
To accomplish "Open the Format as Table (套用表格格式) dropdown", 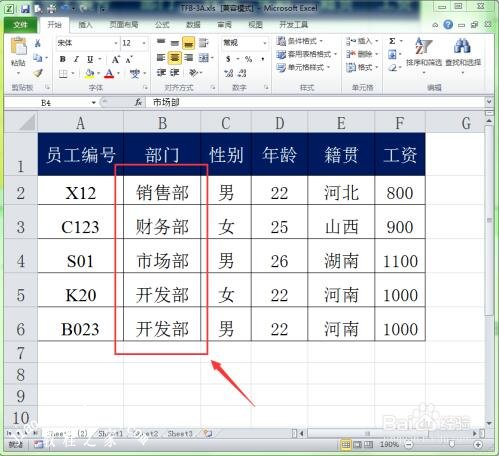I will 307,54.
